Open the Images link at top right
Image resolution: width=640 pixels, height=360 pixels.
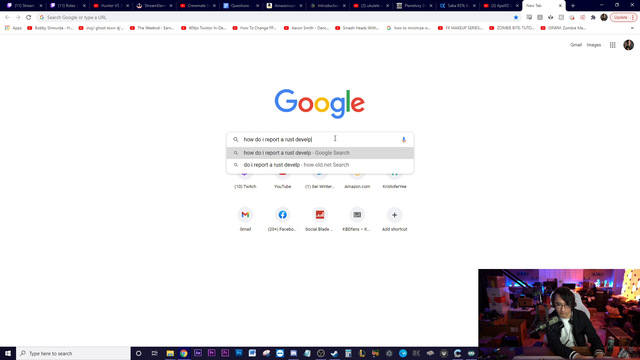pyautogui.click(x=594, y=45)
